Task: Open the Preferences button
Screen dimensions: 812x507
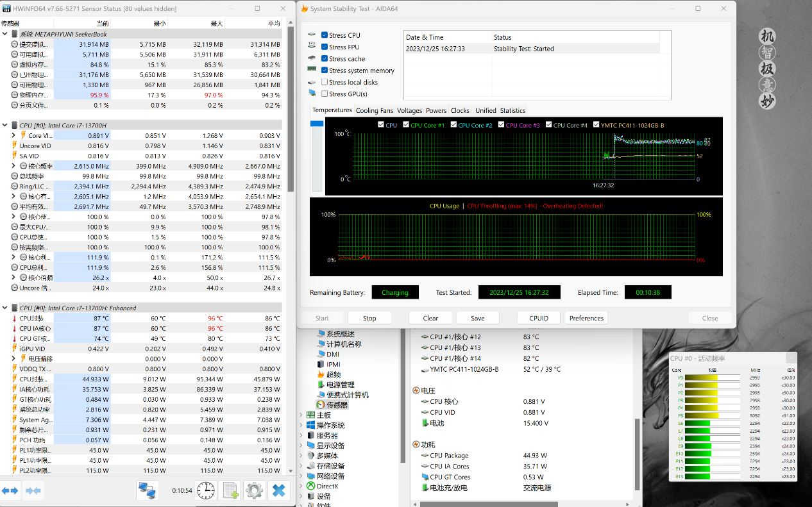Action: point(586,318)
